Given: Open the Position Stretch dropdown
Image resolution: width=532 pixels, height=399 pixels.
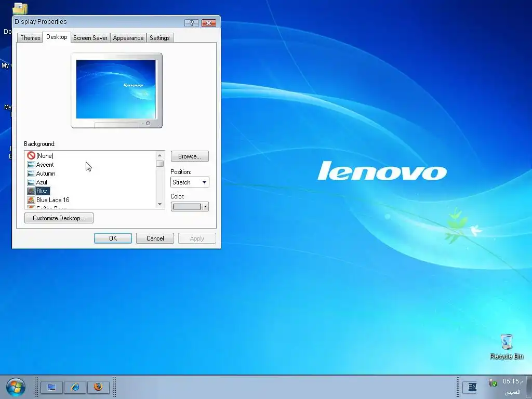Looking at the screenshot, I should [x=190, y=182].
